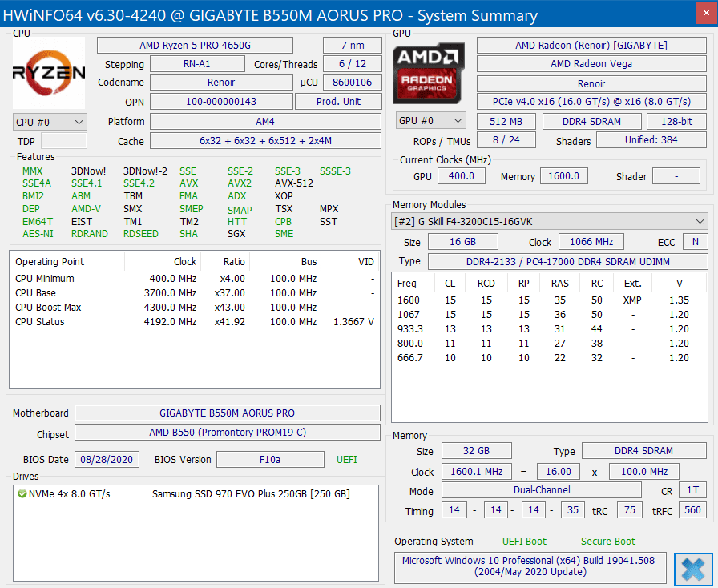Click the AMD Radeon (Renoir) [GIGABYTE] field

[x=591, y=46]
